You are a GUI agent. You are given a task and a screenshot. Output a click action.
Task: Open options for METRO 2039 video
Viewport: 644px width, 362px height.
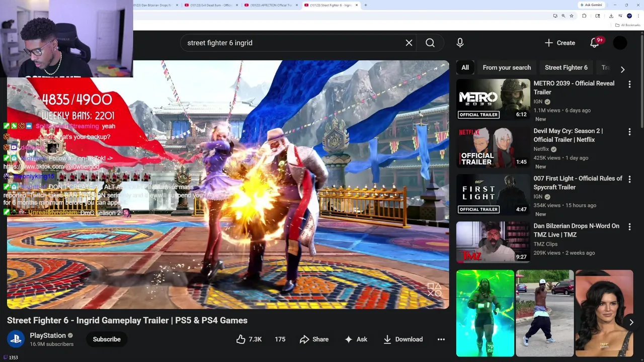tap(629, 84)
